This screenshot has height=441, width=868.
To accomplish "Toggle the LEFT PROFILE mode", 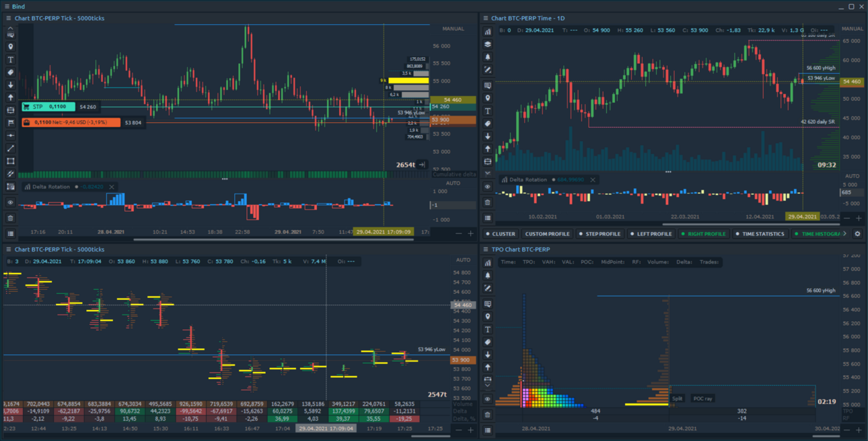I will pos(651,234).
